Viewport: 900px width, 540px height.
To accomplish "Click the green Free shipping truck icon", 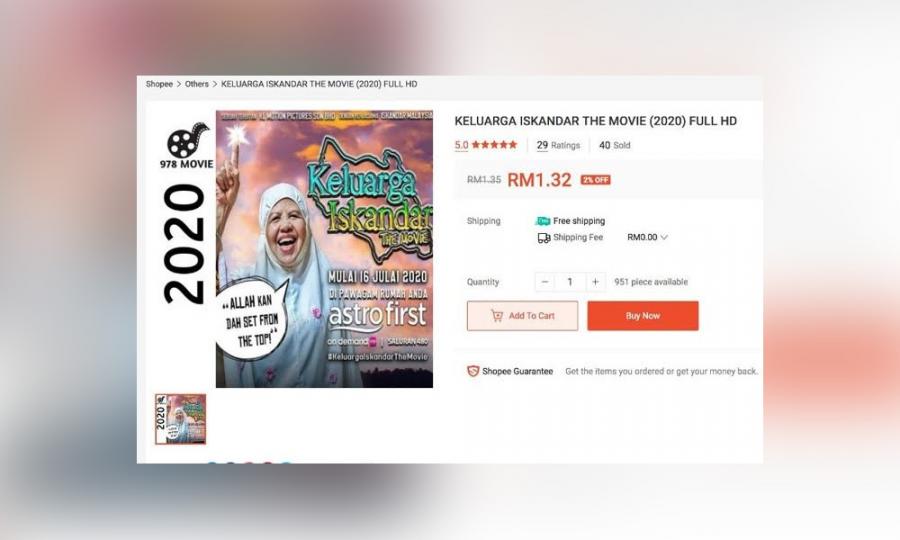I will pos(542,221).
